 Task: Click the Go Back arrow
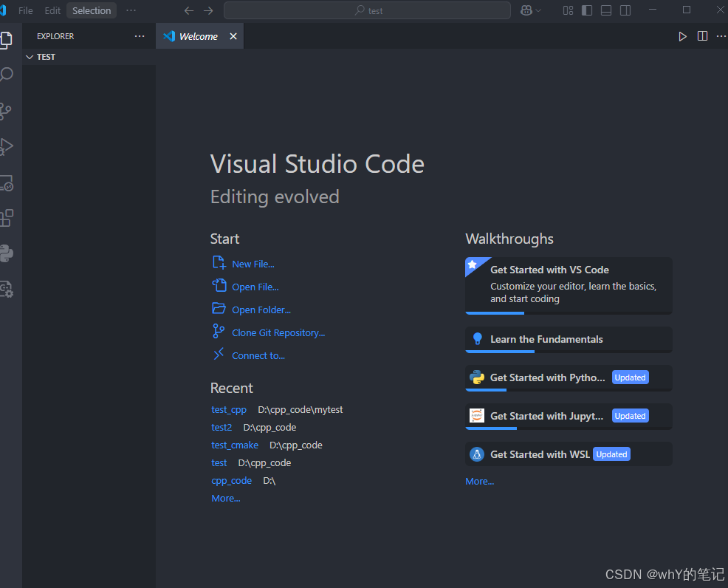point(188,10)
